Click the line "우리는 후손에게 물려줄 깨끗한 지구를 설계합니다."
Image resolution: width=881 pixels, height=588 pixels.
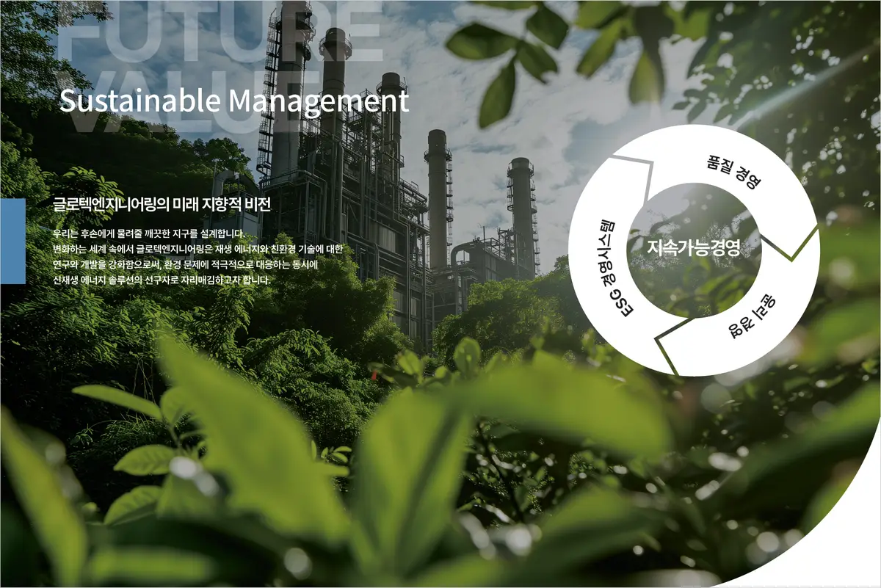[x=148, y=235]
